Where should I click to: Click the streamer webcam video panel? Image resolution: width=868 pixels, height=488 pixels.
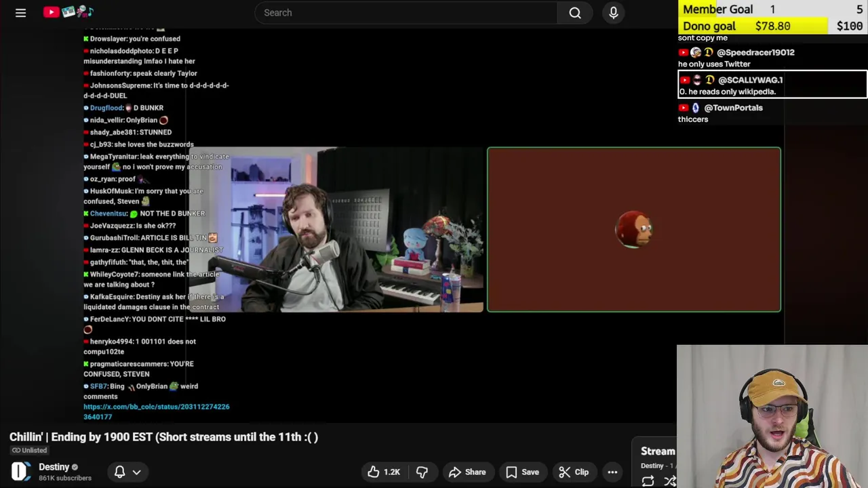click(x=336, y=230)
